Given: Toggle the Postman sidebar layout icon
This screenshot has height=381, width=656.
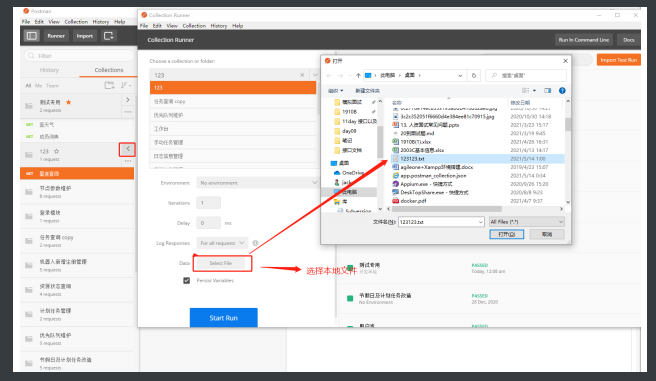Looking at the screenshot, I should pos(32,36).
